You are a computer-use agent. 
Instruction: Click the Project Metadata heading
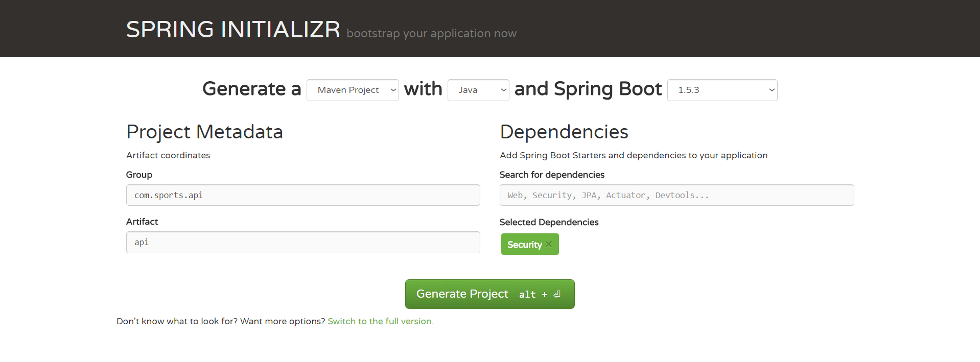click(204, 132)
